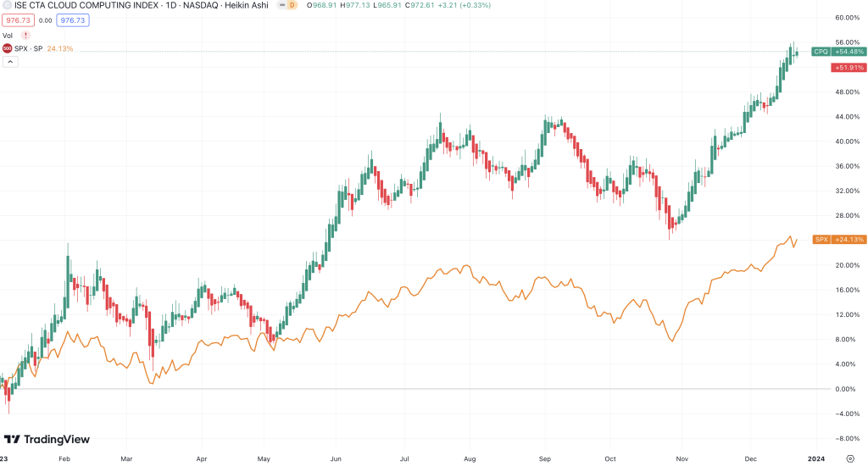This screenshot has height=466, width=868.
Task: Select the SPX · SP comparison legend
Action: click(x=28, y=48)
